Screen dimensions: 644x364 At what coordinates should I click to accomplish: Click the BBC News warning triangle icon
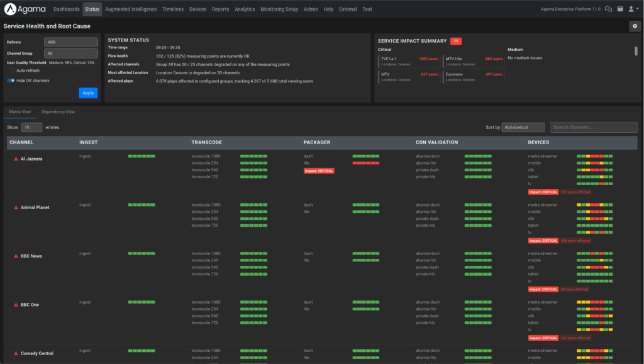16,256
